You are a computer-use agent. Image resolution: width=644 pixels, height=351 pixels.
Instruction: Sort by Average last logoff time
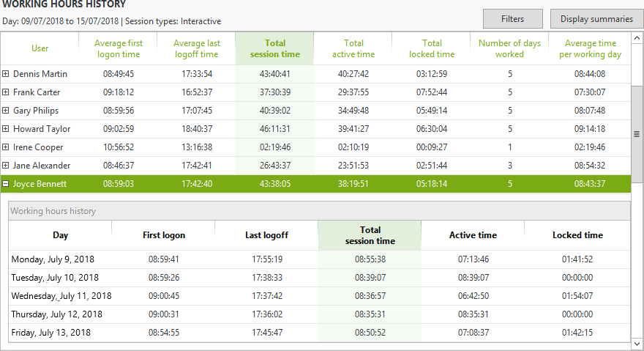195,48
